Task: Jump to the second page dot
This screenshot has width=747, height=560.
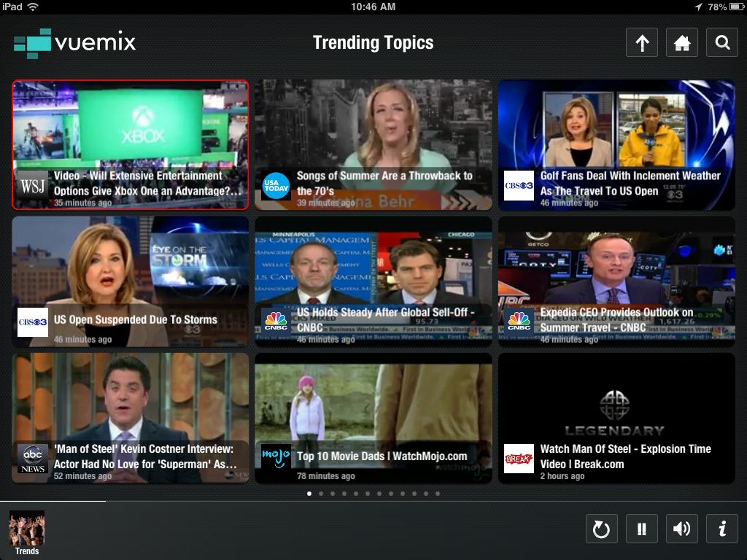Action: pos(321,494)
